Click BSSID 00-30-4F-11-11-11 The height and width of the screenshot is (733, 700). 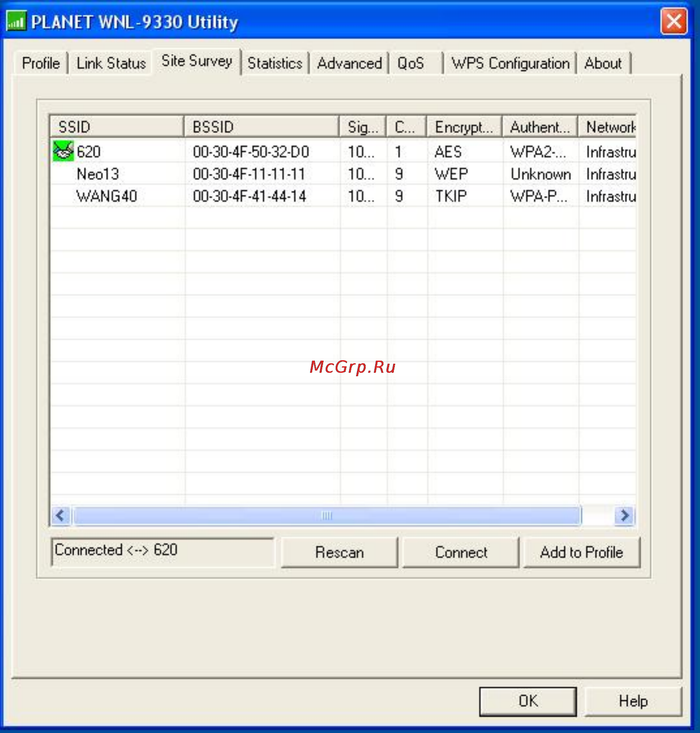point(249,174)
